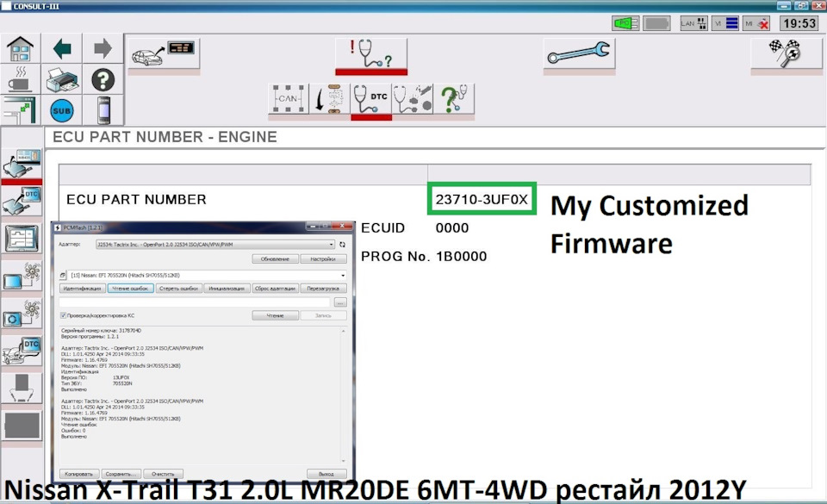Select the stethoscope diagnosis step with exclamation mark
The image size is (827, 504).
[x=371, y=53]
